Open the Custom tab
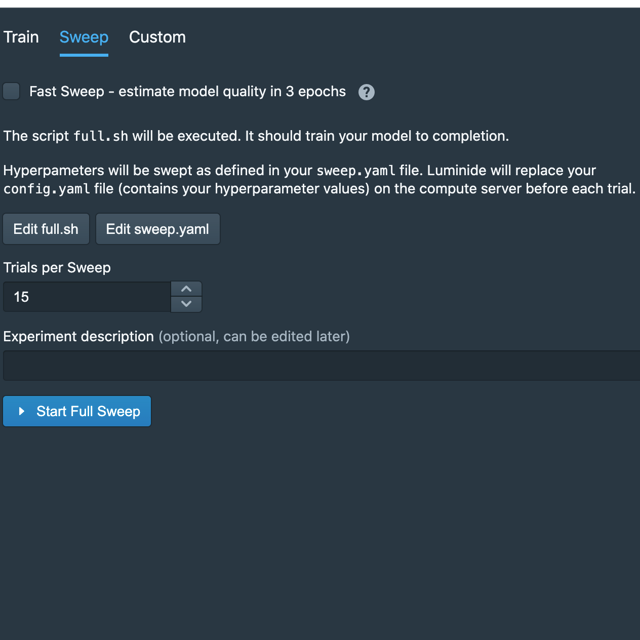 [x=157, y=38]
